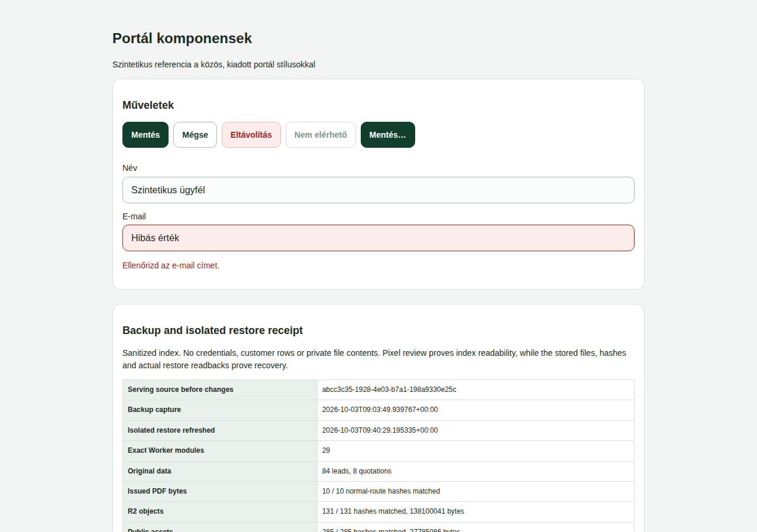Click the Portál komponensek heading
The width and height of the screenshot is (757, 532).
click(182, 38)
